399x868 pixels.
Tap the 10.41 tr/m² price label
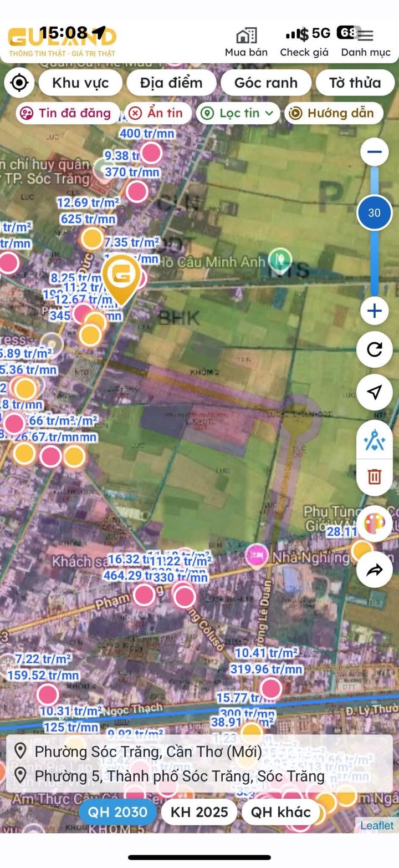[267, 652]
